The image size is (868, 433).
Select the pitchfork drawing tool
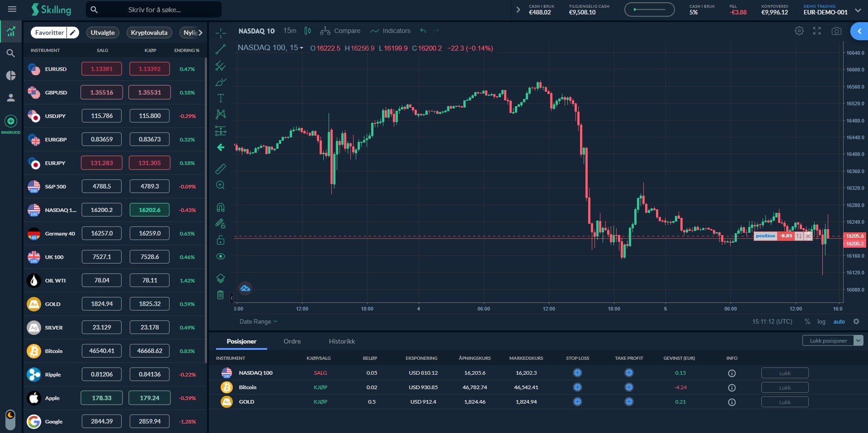[x=221, y=66]
